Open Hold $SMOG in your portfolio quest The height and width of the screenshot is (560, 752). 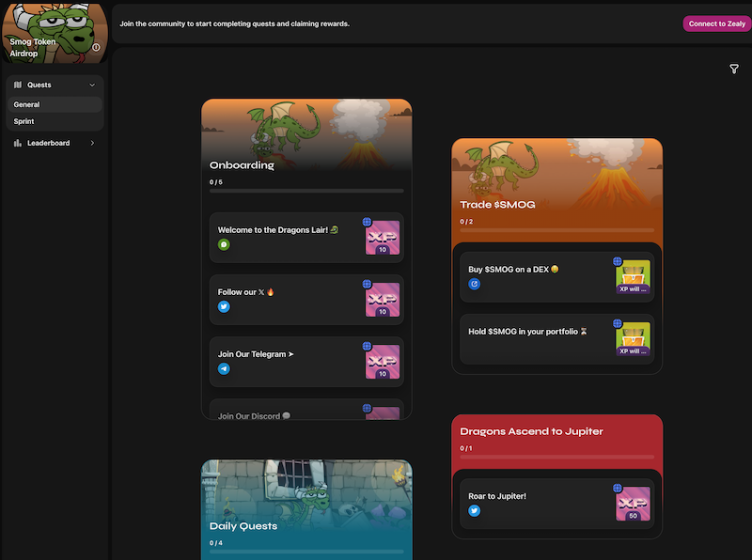tap(556, 339)
